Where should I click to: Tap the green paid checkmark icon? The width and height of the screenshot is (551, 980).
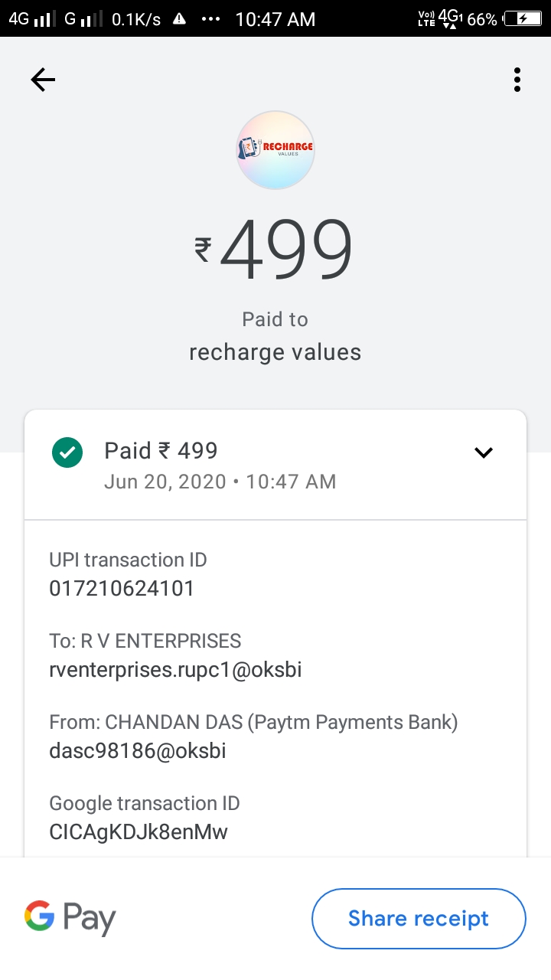point(67,452)
